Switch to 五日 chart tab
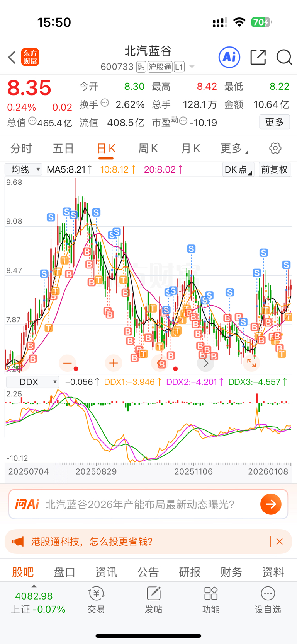 tap(63, 148)
